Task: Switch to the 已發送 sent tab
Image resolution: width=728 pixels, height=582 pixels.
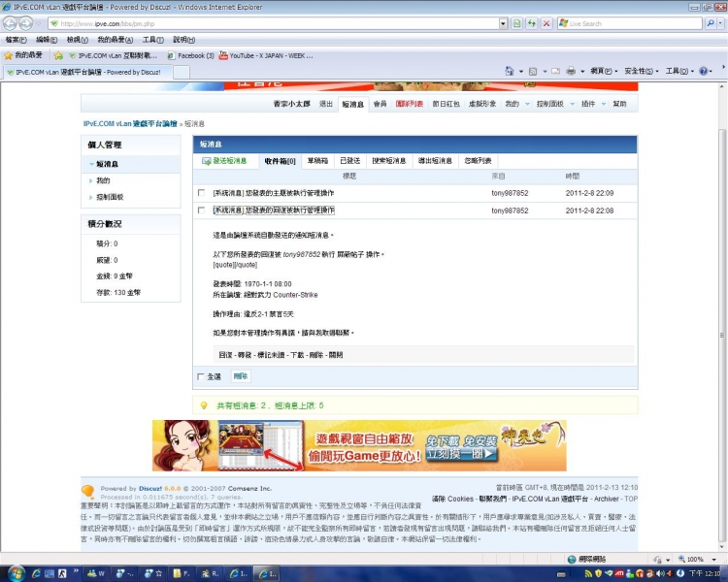Action: click(350, 161)
